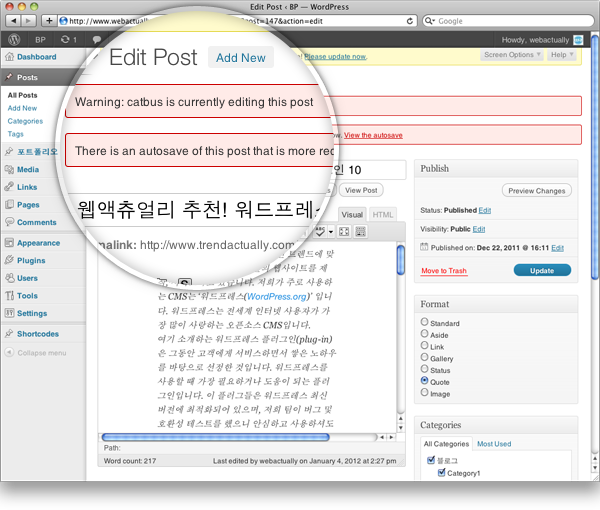Open Tags submenu item
The width and height of the screenshot is (600, 510).
pos(16,134)
